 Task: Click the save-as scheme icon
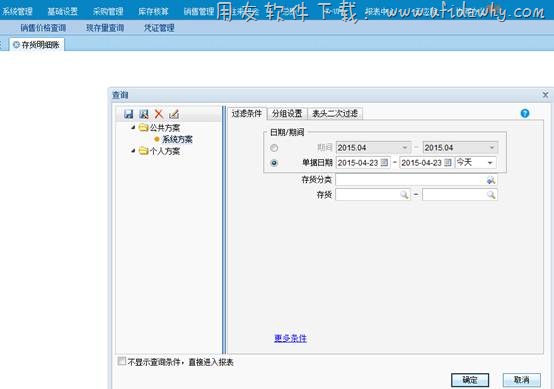click(x=144, y=114)
